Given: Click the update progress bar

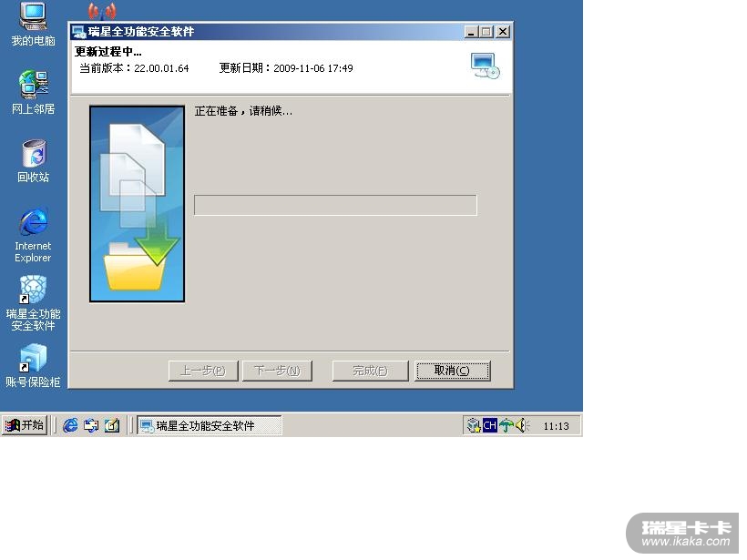Looking at the screenshot, I should tap(335, 205).
